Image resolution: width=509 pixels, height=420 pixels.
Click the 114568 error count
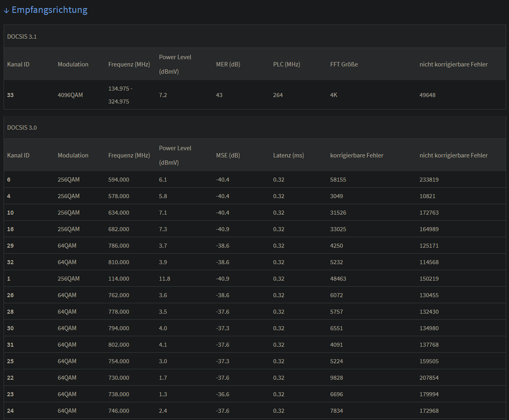(x=429, y=262)
